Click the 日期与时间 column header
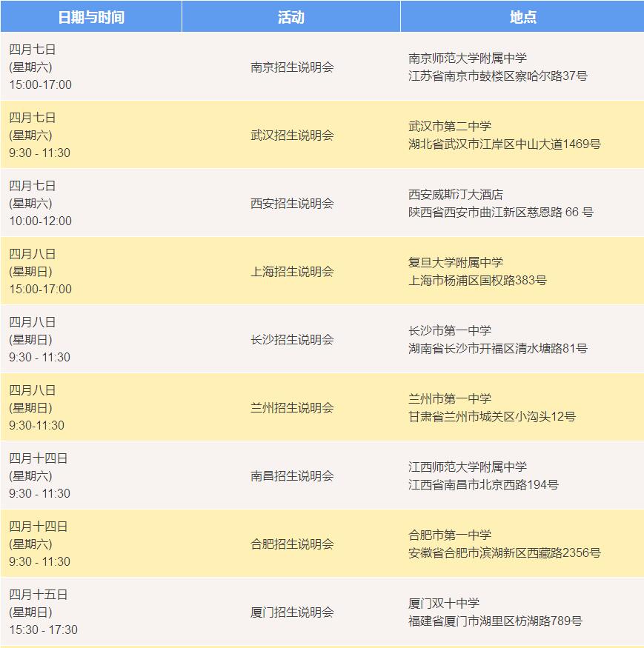The image size is (644, 648). tap(90, 17)
